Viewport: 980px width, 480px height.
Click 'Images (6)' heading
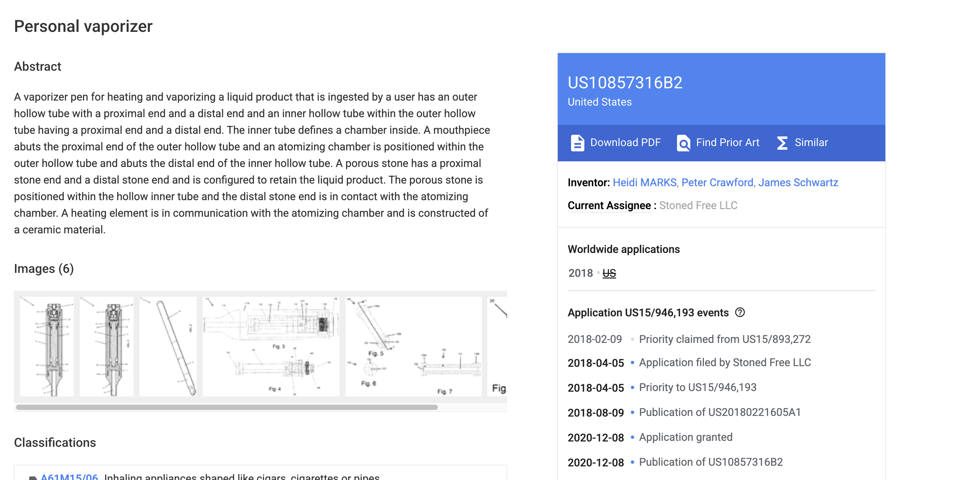click(x=44, y=269)
